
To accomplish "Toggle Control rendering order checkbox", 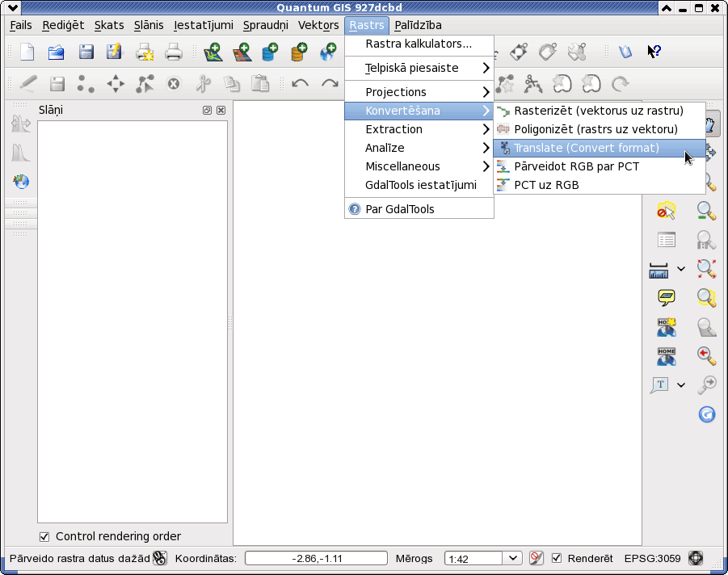I will (44, 537).
